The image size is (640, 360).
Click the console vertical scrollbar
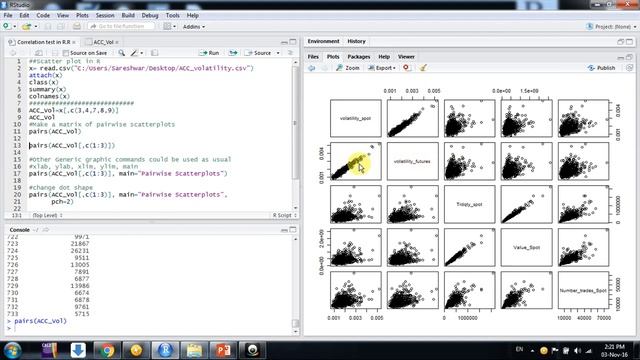[x=296, y=285]
